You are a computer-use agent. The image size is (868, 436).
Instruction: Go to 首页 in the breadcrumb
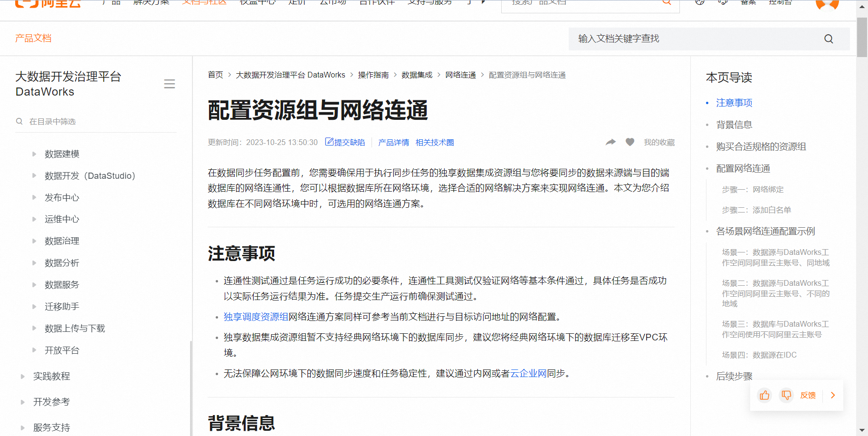215,75
